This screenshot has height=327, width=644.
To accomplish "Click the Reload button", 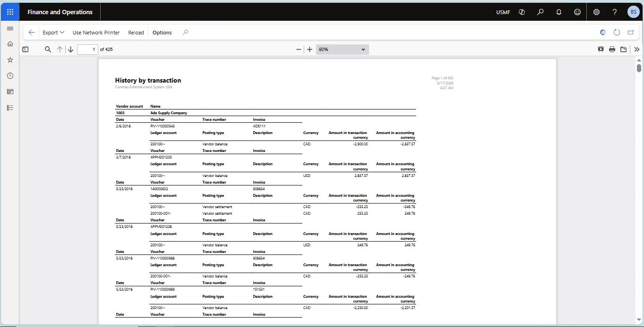I will (x=136, y=33).
